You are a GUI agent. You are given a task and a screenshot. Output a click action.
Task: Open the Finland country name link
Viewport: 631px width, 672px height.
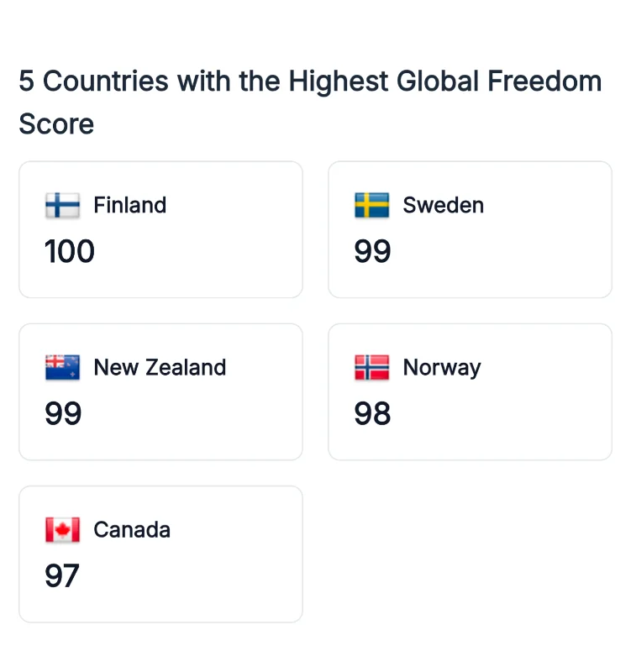pos(130,205)
